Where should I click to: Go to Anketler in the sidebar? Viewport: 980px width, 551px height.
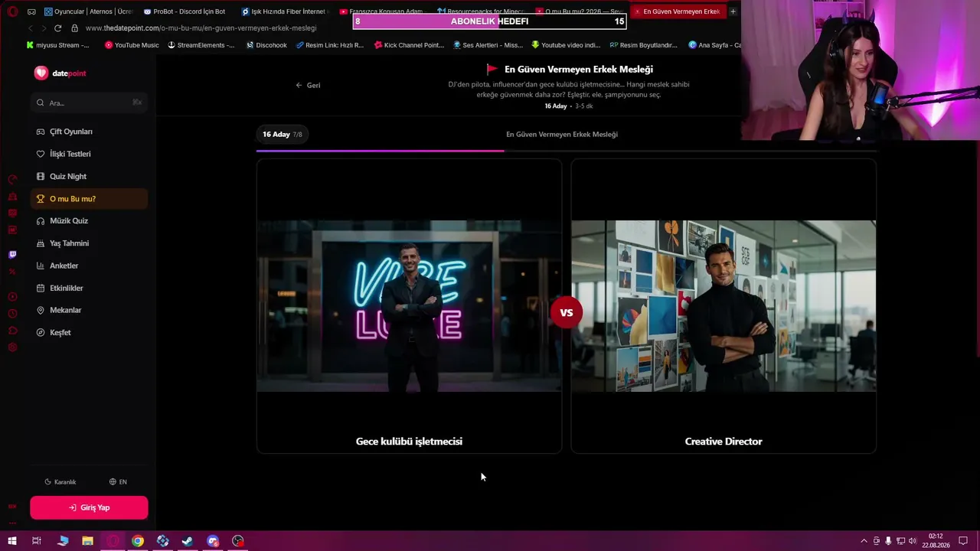click(89, 266)
